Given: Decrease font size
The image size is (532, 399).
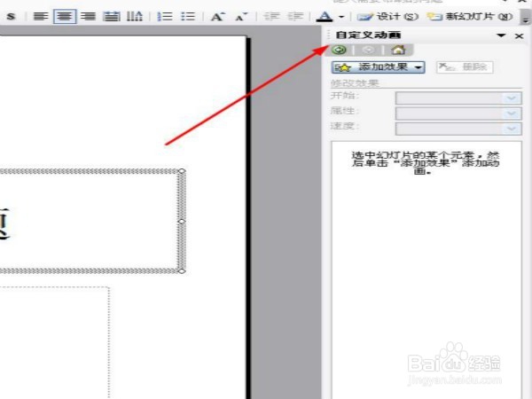Looking at the screenshot, I should [x=241, y=16].
